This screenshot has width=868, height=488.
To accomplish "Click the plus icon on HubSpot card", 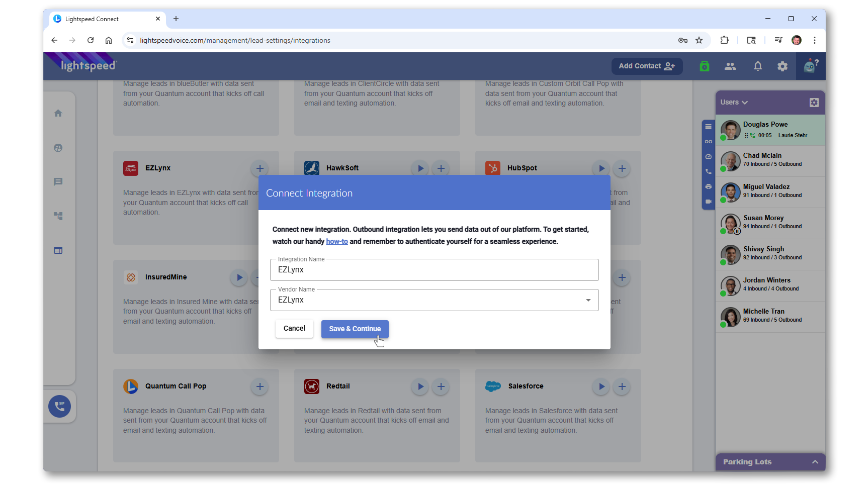I will pyautogui.click(x=622, y=168).
